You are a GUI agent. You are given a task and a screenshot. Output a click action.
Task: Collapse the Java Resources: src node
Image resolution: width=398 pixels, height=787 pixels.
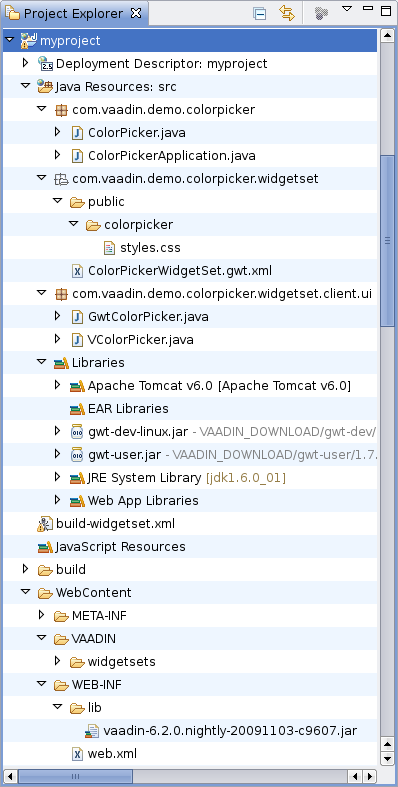pyautogui.click(x=26, y=86)
